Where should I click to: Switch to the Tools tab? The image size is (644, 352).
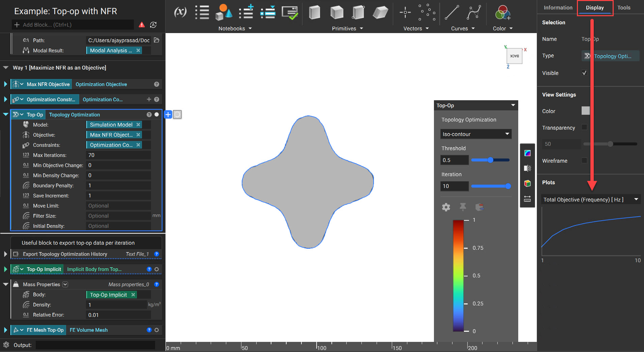tap(624, 7)
